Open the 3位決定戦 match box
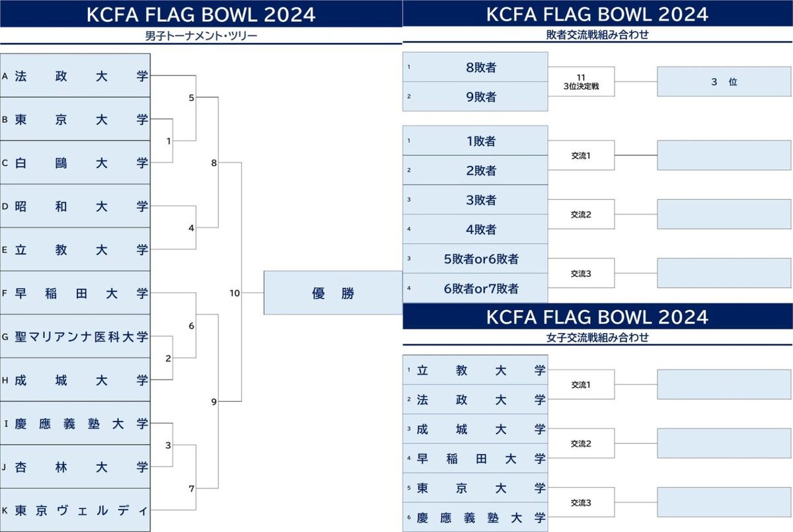Screen dimensions: 793x532 (x=581, y=82)
